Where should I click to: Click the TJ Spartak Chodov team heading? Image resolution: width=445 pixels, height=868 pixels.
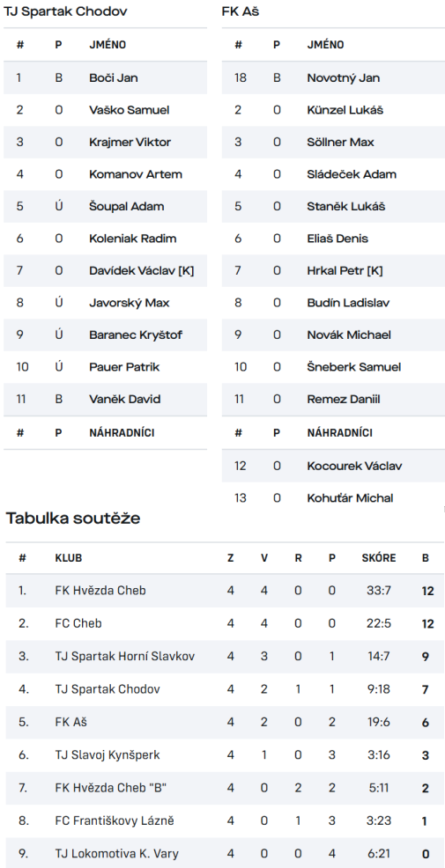[x=65, y=11]
